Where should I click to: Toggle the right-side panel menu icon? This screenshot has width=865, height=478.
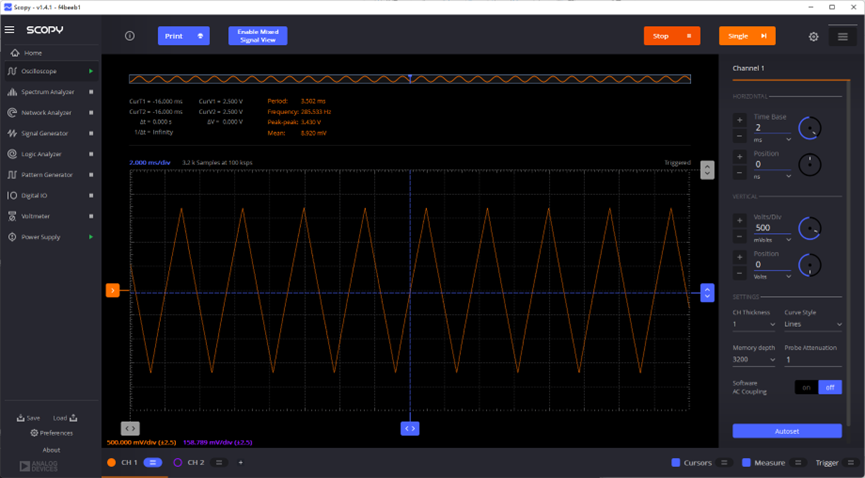[842, 36]
